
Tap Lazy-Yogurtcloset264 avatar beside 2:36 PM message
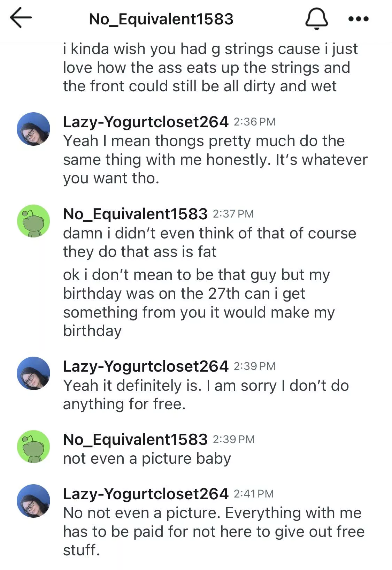pos(33,129)
